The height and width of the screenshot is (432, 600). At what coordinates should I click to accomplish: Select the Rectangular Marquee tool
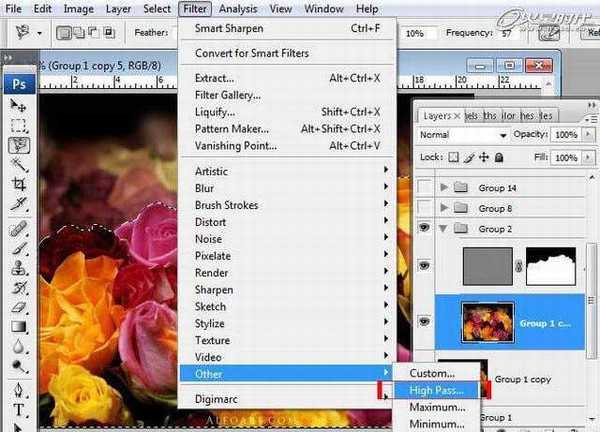click(18, 125)
